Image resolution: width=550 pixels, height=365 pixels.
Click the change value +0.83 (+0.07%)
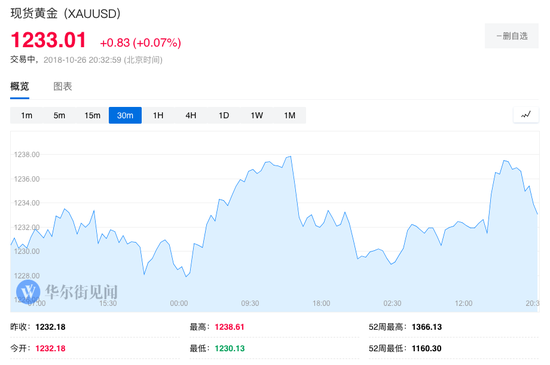(141, 43)
